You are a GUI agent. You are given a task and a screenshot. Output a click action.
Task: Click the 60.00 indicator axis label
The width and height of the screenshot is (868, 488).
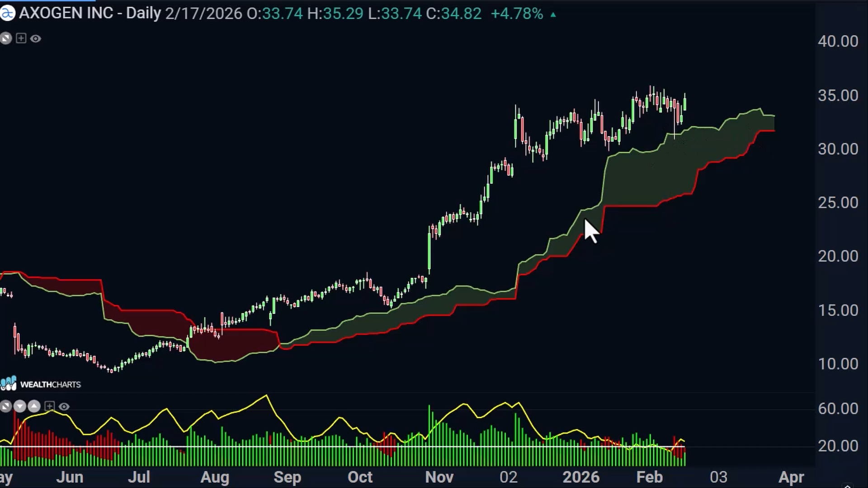pyautogui.click(x=838, y=408)
